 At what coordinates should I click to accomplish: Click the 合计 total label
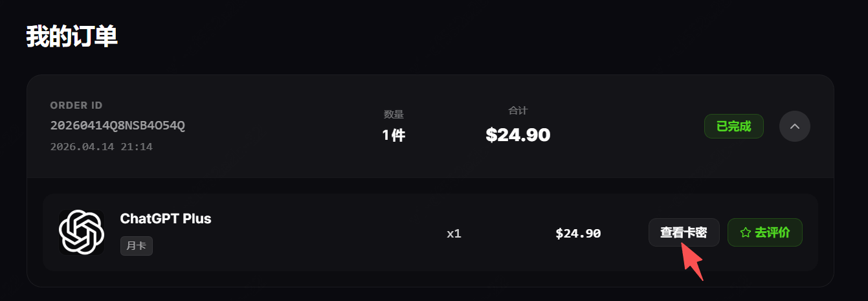(x=518, y=111)
